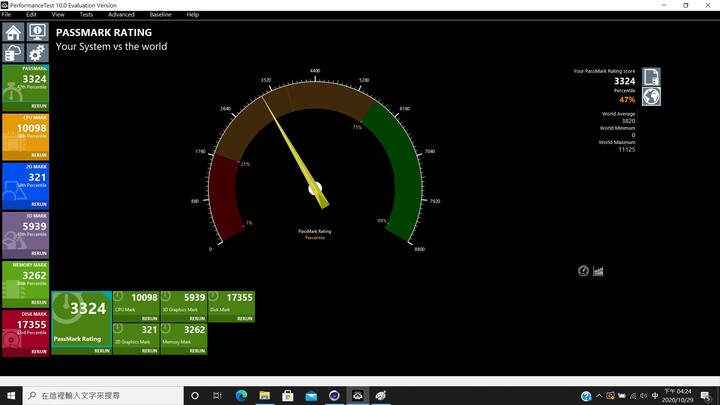Select the Memory Mark 3262 sidebar tile
Viewport: 720px width, 405px height.
click(x=25, y=284)
